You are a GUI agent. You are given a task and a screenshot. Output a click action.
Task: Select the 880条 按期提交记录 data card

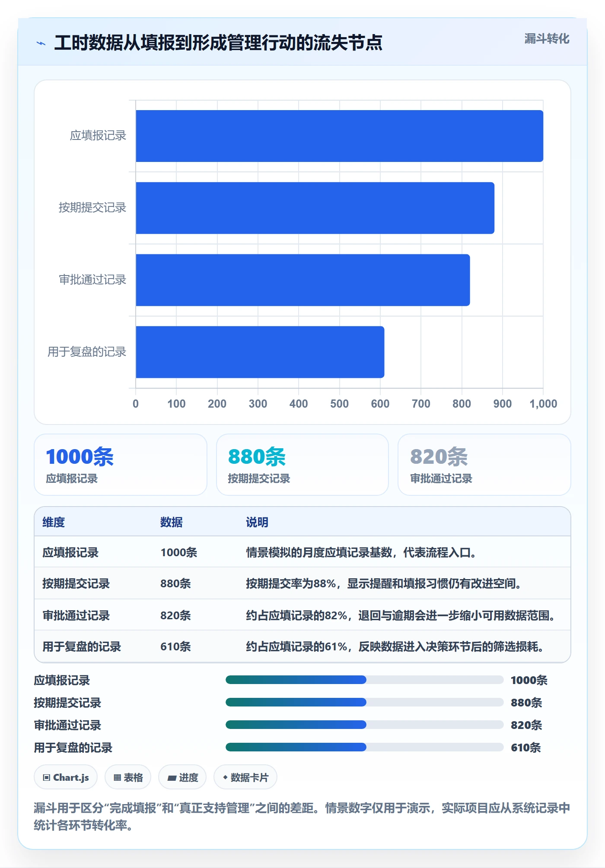pyautogui.click(x=302, y=465)
